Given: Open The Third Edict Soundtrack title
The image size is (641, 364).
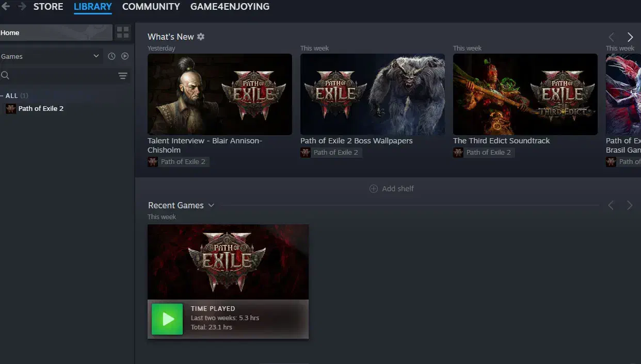Looking at the screenshot, I should pos(502,141).
